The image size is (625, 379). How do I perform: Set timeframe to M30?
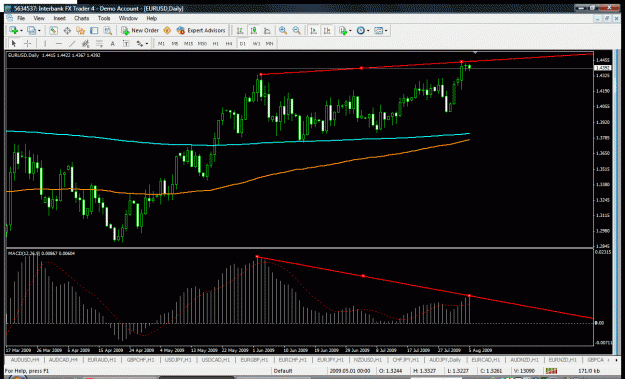pyautogui.click(x=202, y=43)
